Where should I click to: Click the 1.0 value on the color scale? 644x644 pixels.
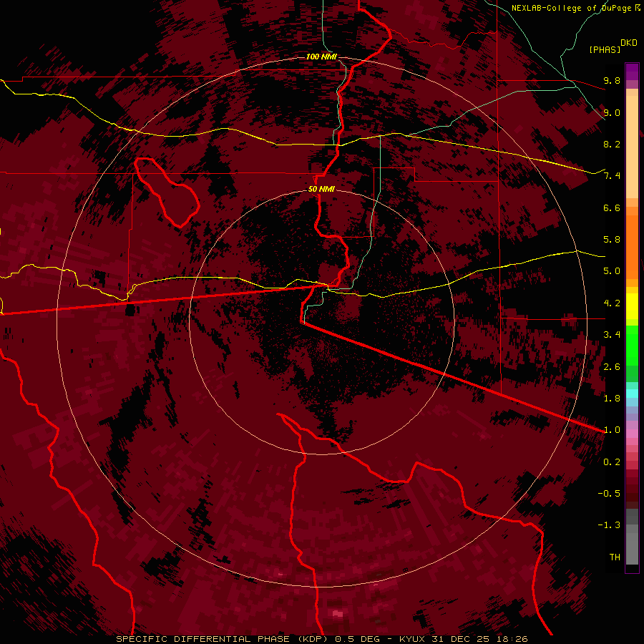click(612, 430)
